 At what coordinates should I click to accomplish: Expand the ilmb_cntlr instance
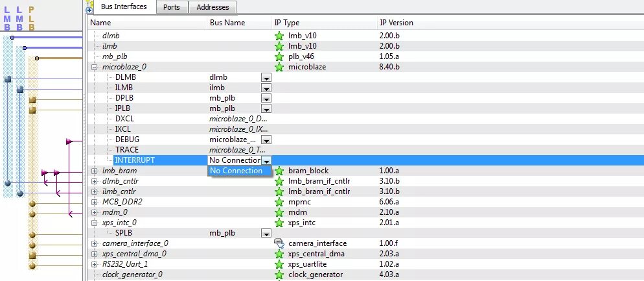(x=94, y=191)
